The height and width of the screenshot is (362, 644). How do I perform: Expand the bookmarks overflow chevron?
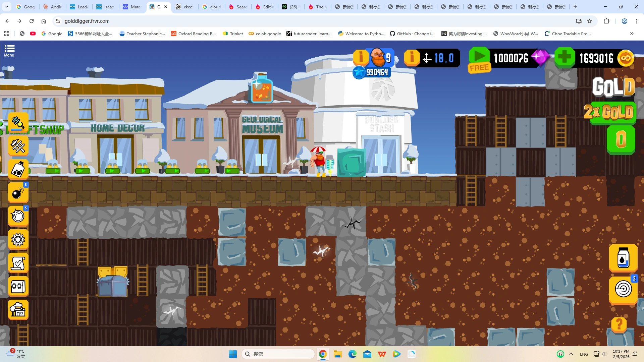(632, 34)
